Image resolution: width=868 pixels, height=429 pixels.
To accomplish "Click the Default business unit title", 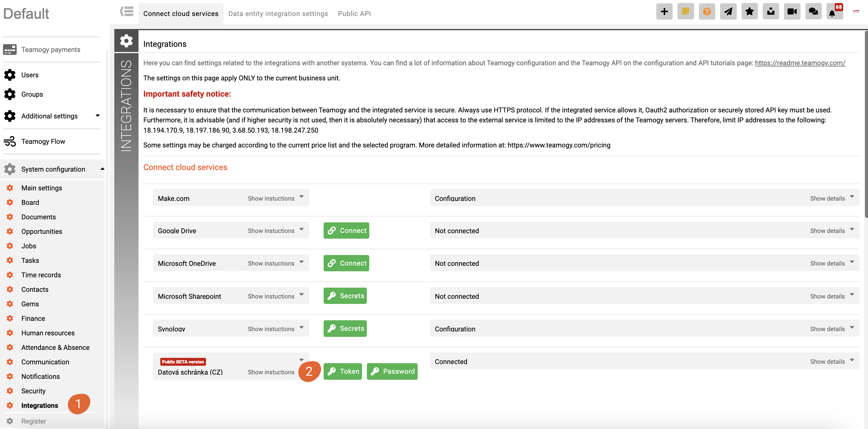I will click(26, 14).
